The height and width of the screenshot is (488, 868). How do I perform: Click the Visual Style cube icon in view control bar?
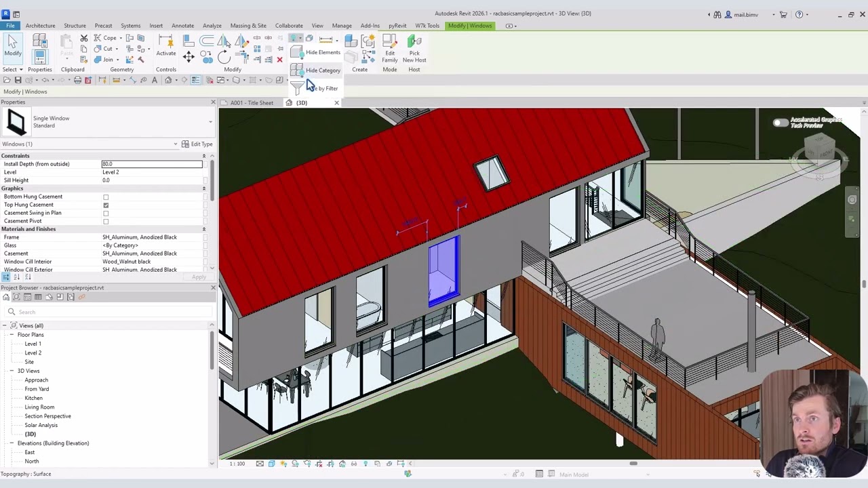click(x=271, y=464)
